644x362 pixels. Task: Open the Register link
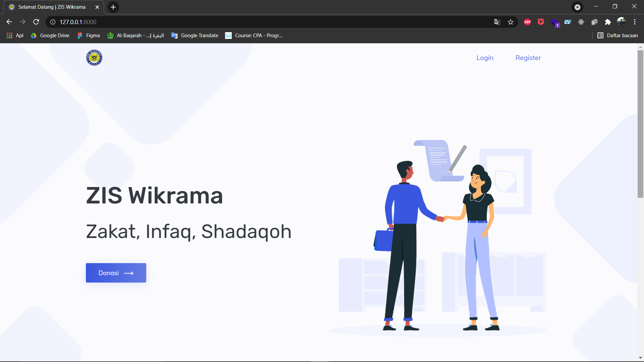[x=528, y=58]
